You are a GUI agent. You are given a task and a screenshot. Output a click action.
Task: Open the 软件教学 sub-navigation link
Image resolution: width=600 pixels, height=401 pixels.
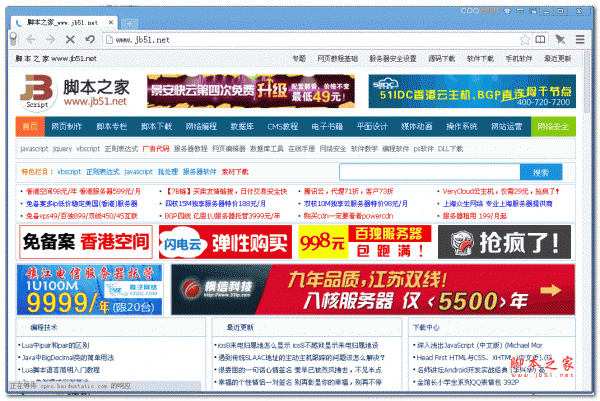(x=364, y=149)
